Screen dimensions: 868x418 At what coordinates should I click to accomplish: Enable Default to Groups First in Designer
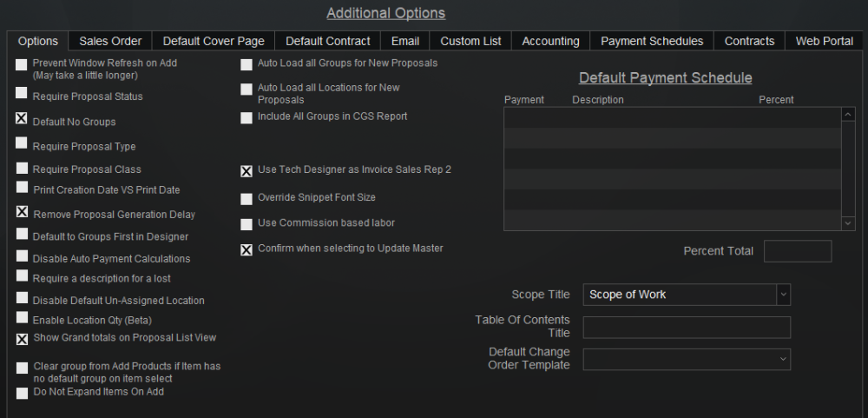tap(22, 234)
